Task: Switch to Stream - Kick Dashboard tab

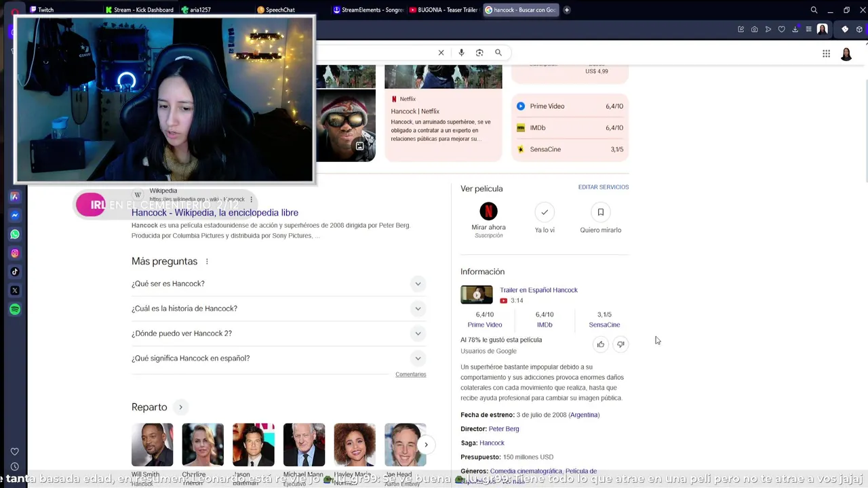Action: [140, 10]
